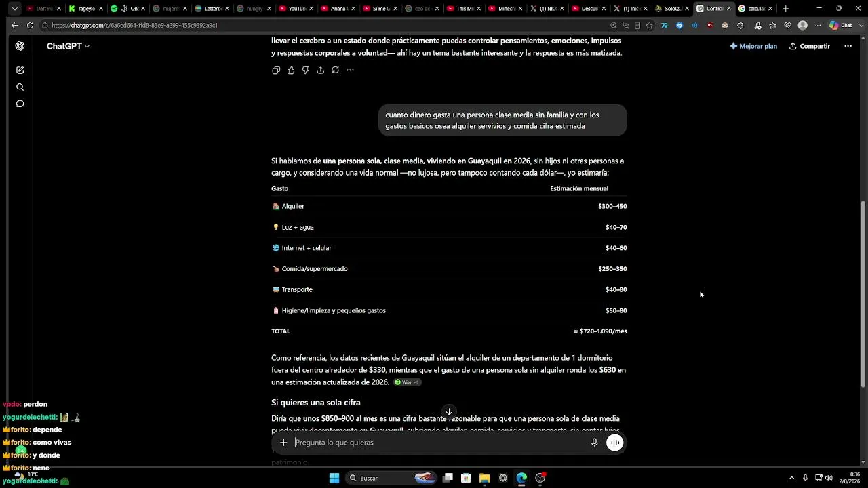The width and height of the screenshot is (868, 488).
Task: Switch to the Daft Punk tab
Action: point(43,9)
